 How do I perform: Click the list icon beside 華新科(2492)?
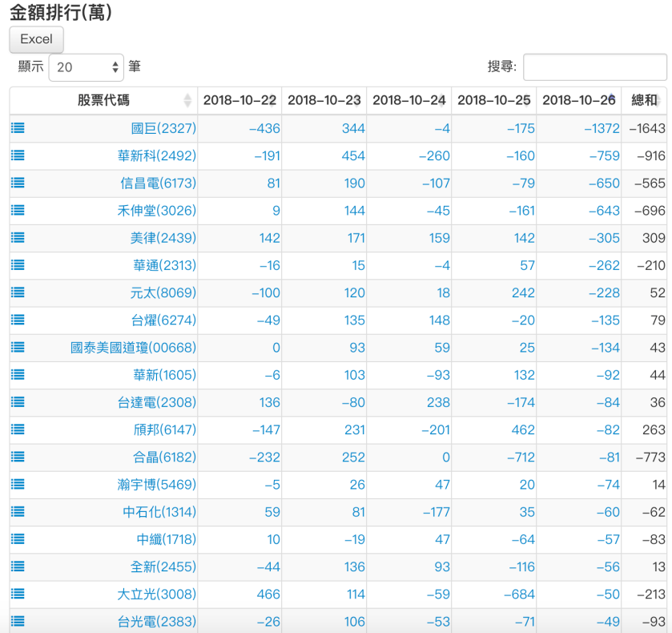[17, 155]
